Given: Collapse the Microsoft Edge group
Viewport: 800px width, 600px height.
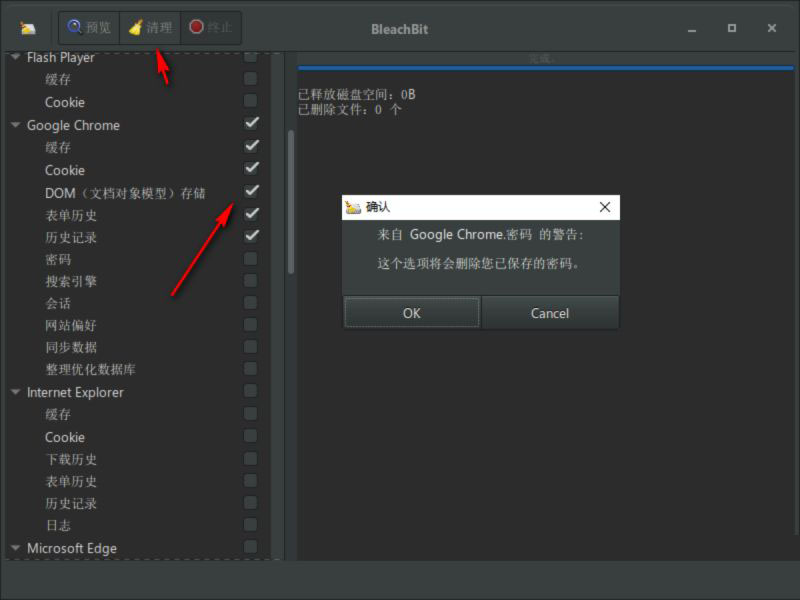Looking at the screenshot, I should [15, 548].
